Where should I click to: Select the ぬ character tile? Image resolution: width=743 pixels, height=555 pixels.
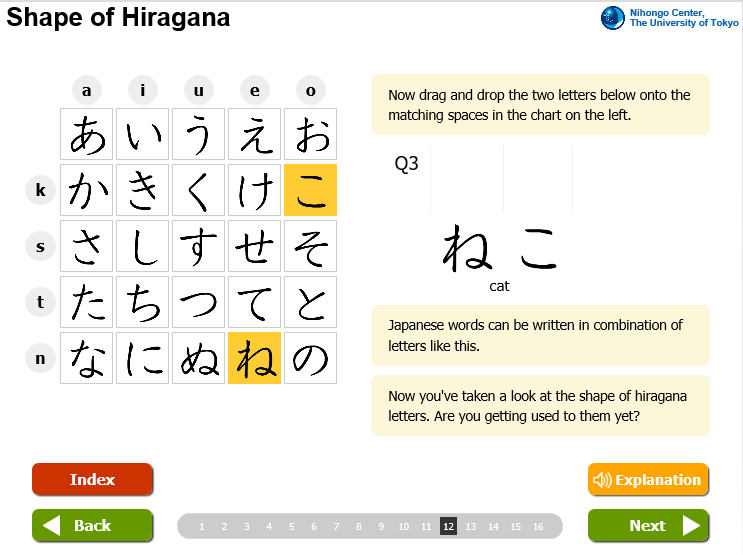199,358
